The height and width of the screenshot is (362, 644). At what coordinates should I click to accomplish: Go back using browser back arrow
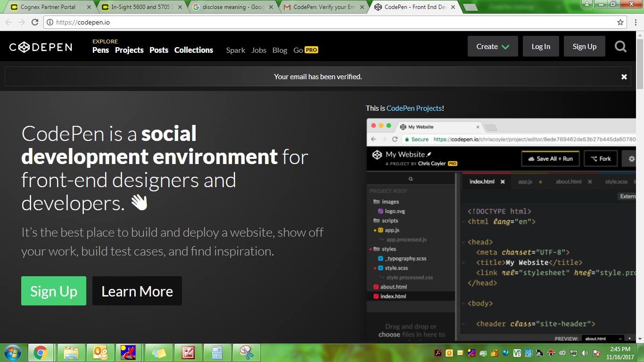coord(8,22)
